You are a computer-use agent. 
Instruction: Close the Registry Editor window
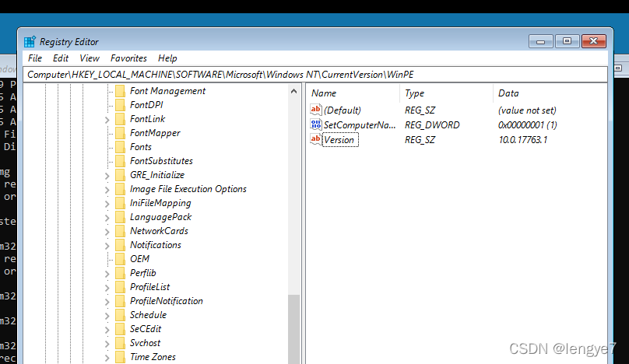click(594, 41)
